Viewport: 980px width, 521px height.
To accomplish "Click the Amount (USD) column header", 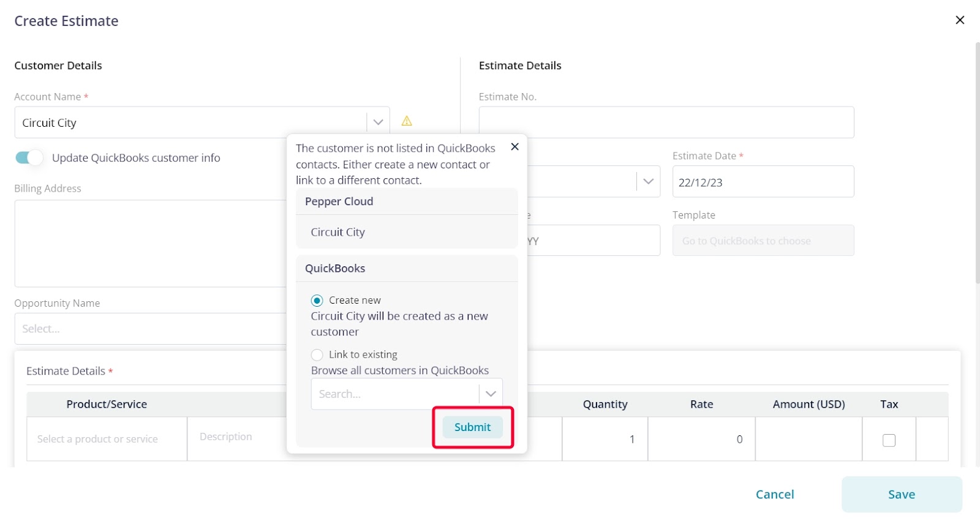I will tap(809, 405).
